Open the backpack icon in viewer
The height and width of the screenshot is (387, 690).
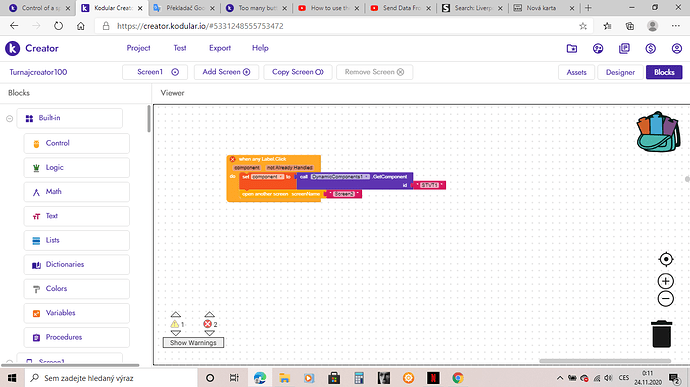(658, 132)
